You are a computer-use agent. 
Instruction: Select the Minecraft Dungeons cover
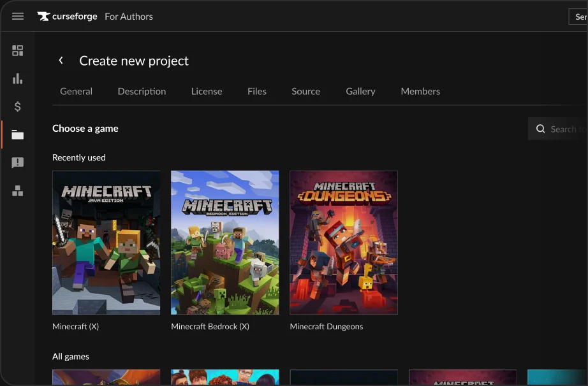[344, 243]
